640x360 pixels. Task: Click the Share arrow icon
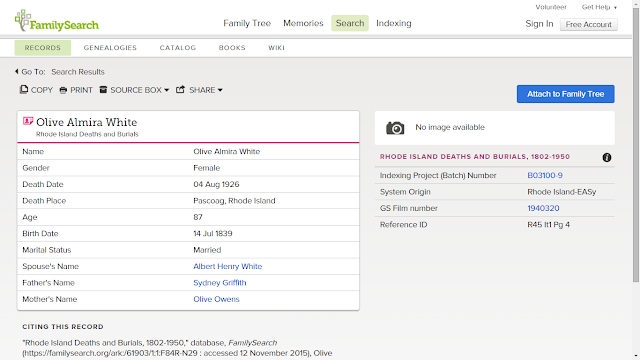coord(180,89)
